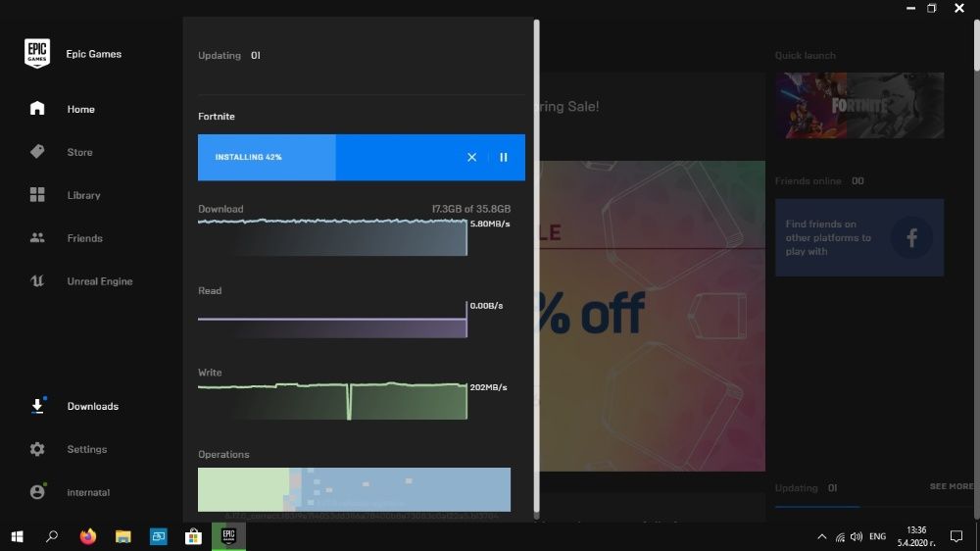Click the Epic Games title text

click(x=94, y=54)
